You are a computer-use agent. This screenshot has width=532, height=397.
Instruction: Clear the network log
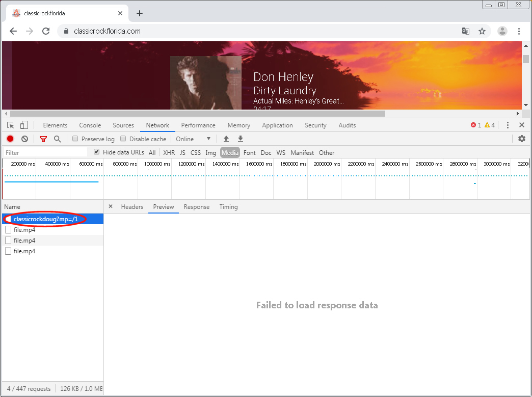[25, 139]
